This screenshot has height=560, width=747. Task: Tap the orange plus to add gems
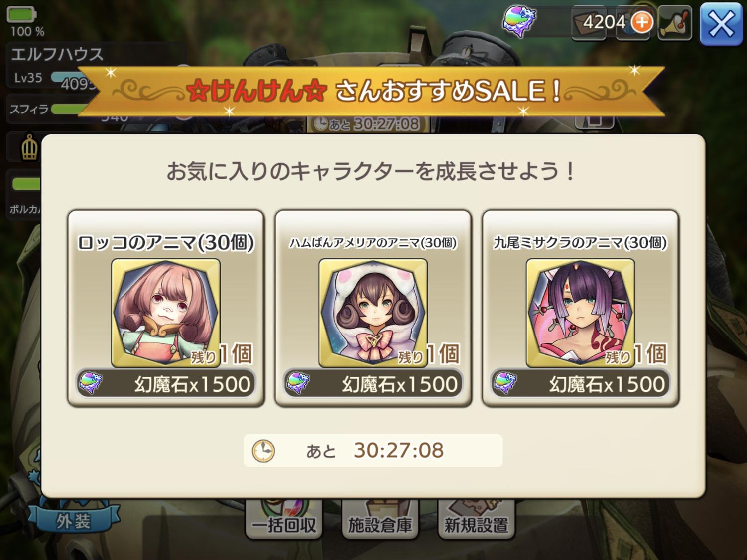642,22
